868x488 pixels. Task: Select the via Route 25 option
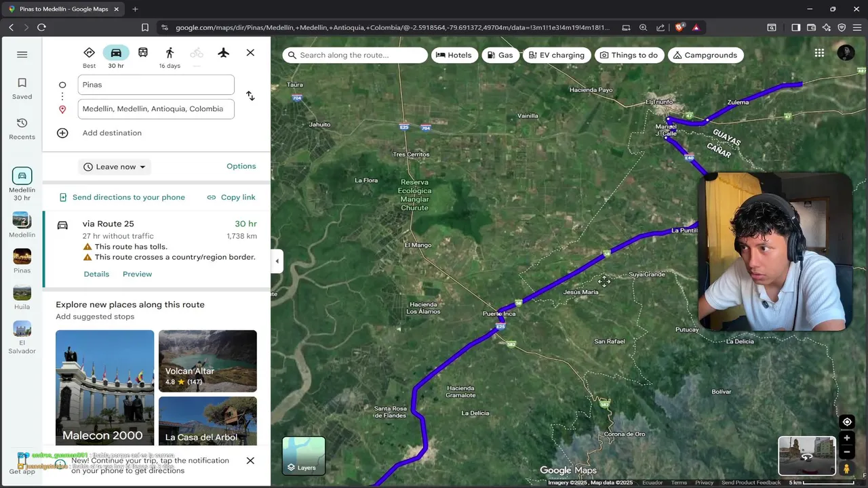157,249
